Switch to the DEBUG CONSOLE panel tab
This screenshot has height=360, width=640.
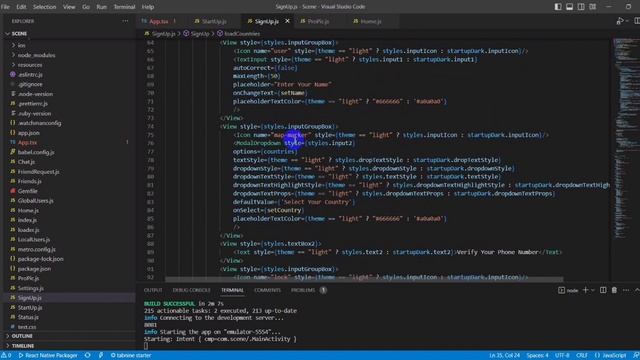(x=191, y=290)
